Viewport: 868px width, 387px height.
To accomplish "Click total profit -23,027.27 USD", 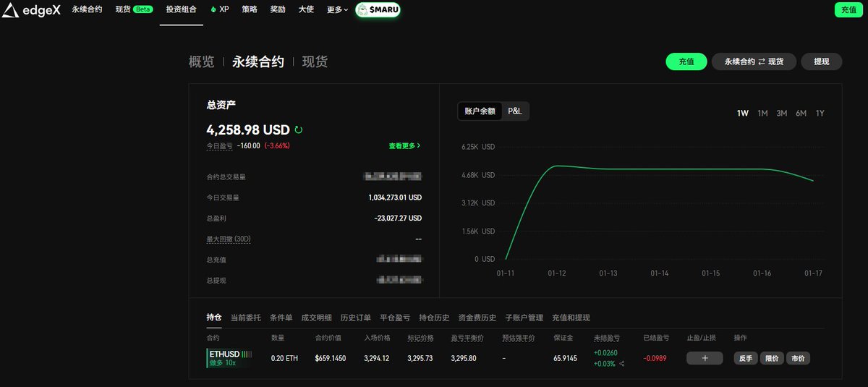I will pos(398,218).
